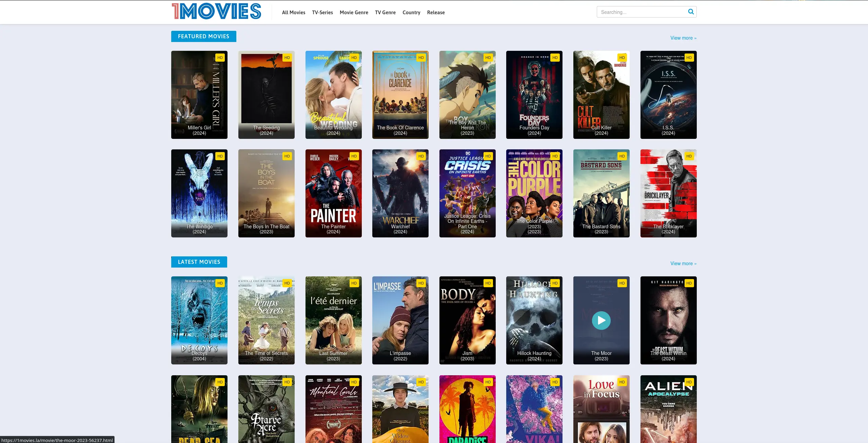Click the 1MOVIES site logo

pyautogui.click(x=216, y=11)
